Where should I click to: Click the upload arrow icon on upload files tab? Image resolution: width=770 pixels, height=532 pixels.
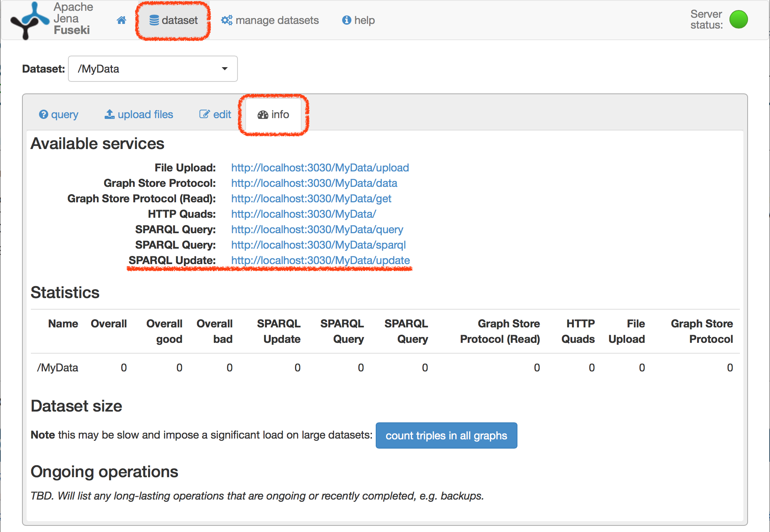pos(109,114)
